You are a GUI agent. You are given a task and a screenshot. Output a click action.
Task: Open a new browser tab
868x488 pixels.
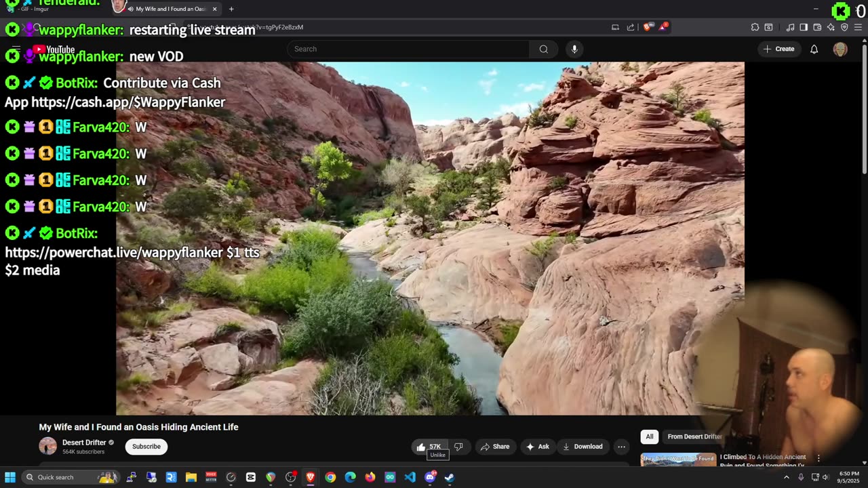231,9
